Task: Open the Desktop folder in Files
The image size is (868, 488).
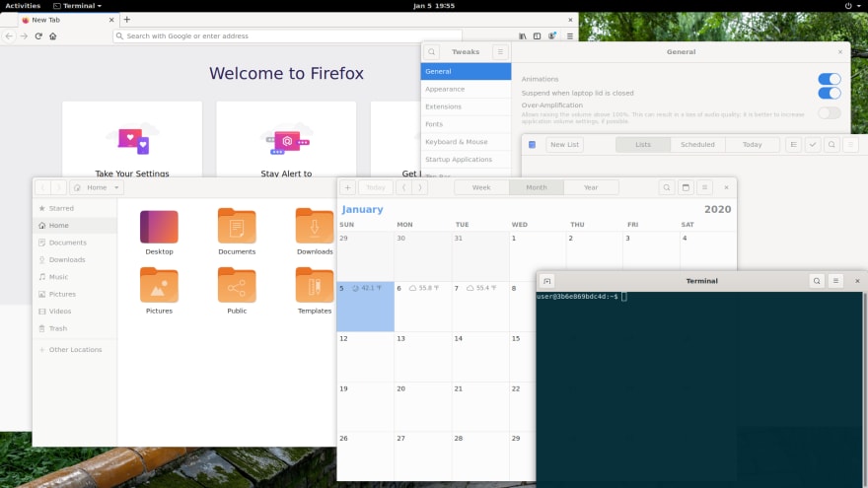Action: 159,233
